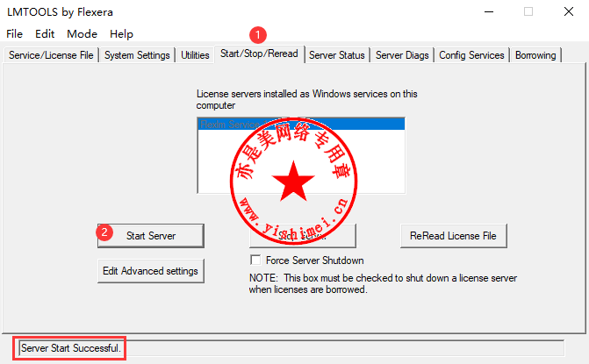Click the Start Server button
This screenshot has width=589, height=364.
151,236
